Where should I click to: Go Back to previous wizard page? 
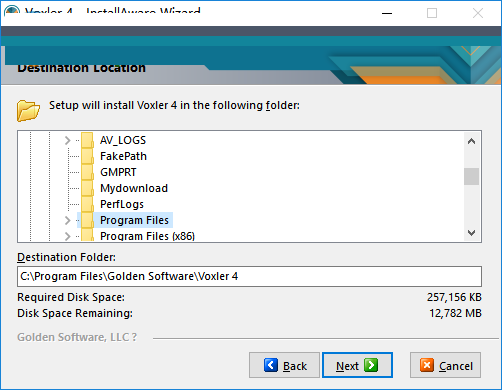click(284, 365)
